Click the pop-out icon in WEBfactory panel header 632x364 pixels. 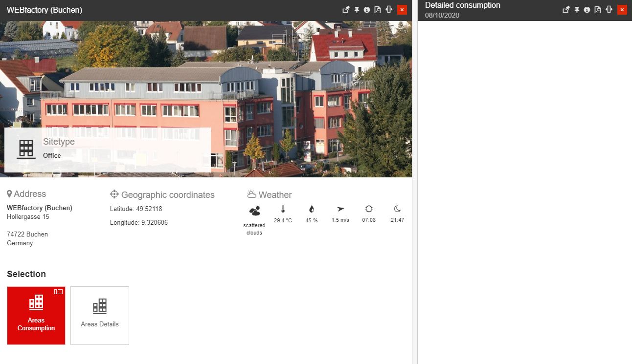click(x=346, y=10)
